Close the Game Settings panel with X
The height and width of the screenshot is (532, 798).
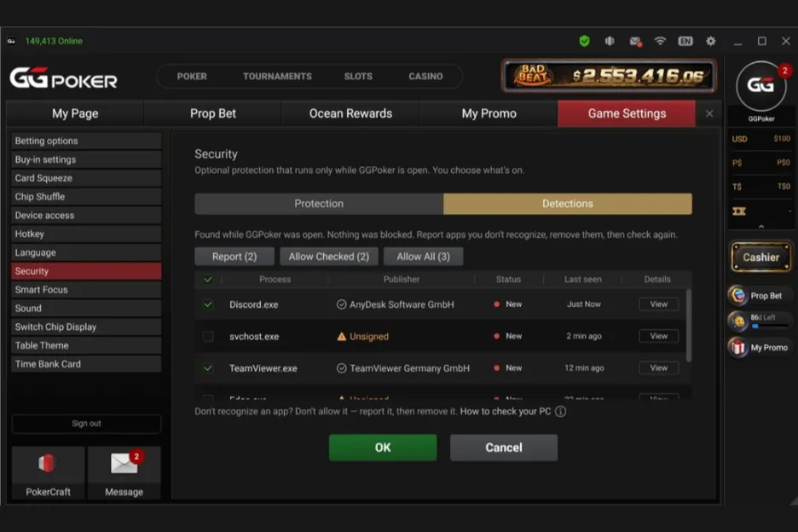pos(709,113)
